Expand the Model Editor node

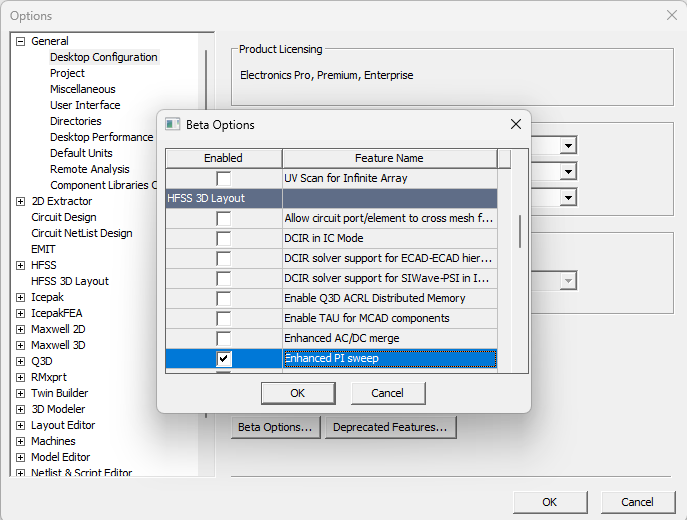tap(20, 457)
